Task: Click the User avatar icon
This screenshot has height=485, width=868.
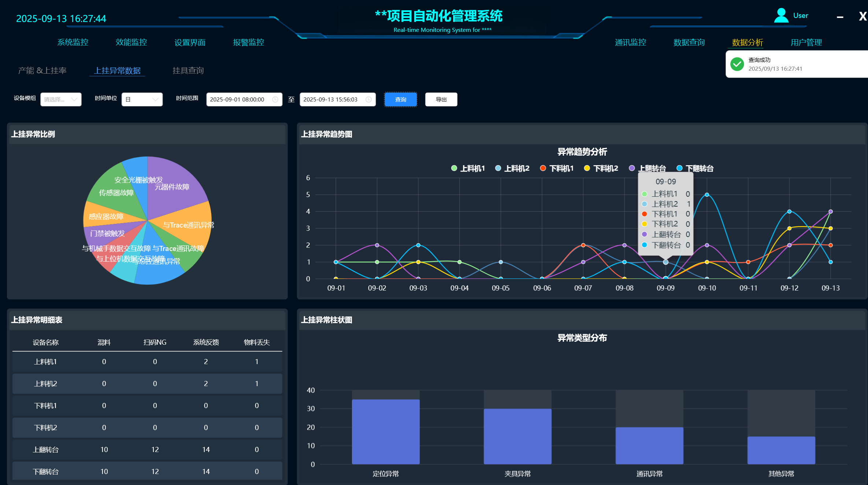Action: coord(781,16)
